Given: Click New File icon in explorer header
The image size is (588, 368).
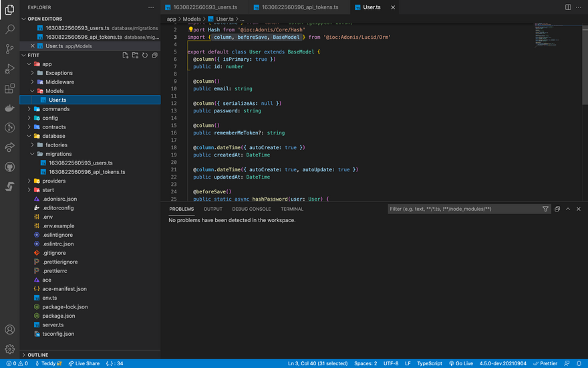Looking at the screenshot, I should click(x=125, y=56).
